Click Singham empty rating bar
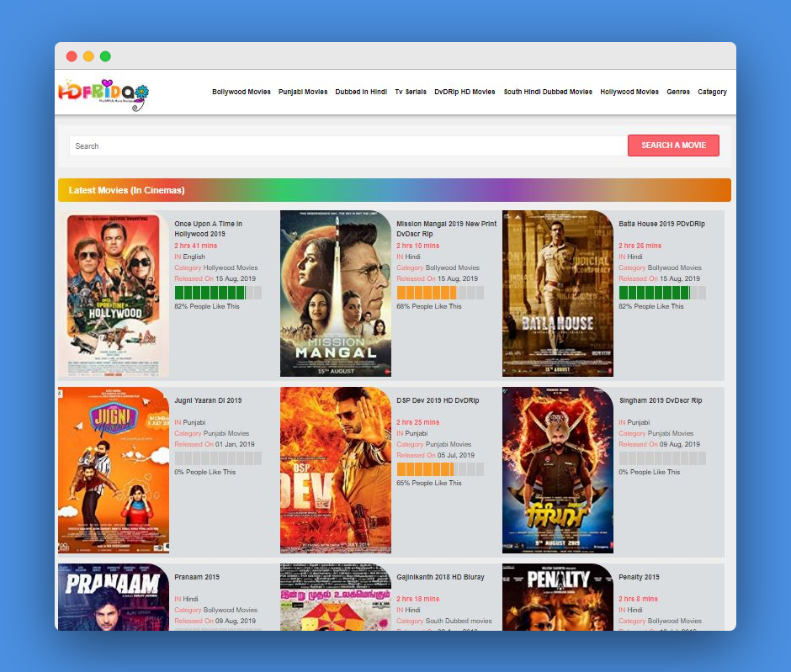 [662, 458]
